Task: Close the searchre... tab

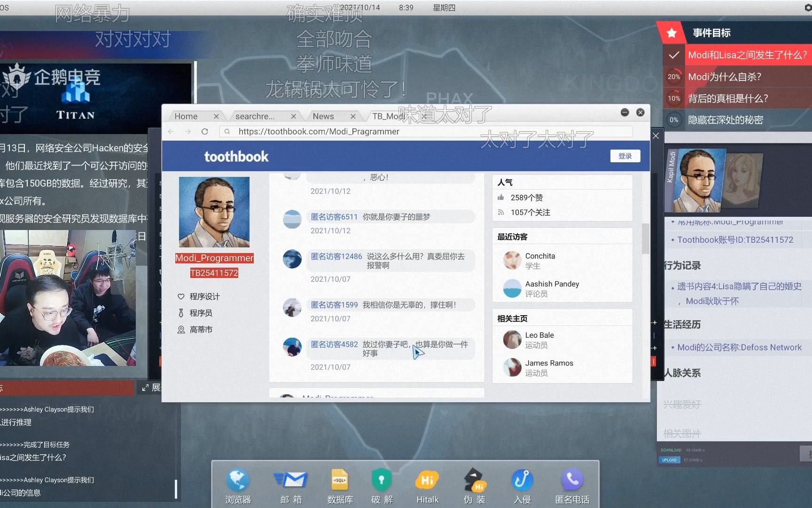Action: pyautogui.click(x=294, y=116)
